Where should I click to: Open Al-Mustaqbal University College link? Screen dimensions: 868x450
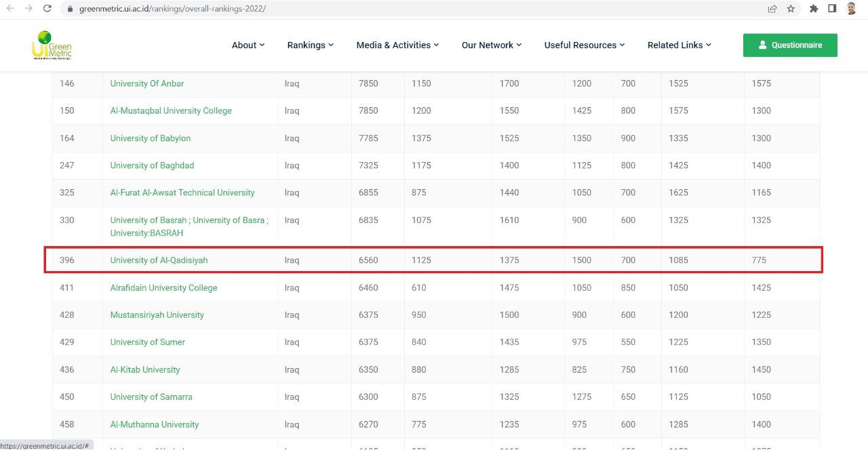171,110
